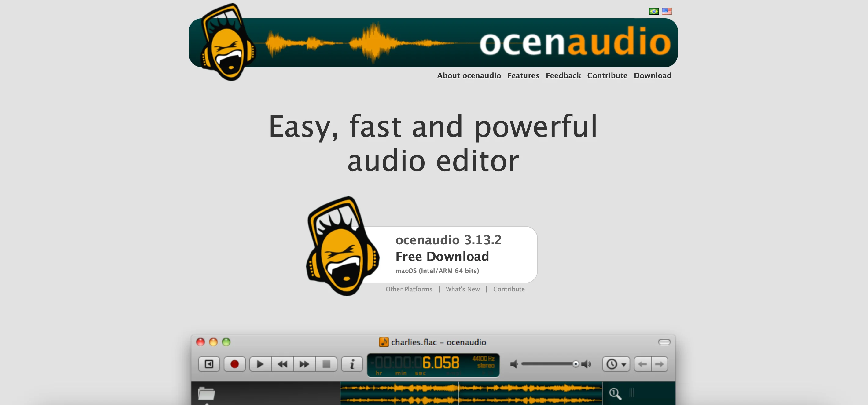The image size is (868, 405).
Task: Click the Free Download button for macOS
Action: tap(442, 256)
